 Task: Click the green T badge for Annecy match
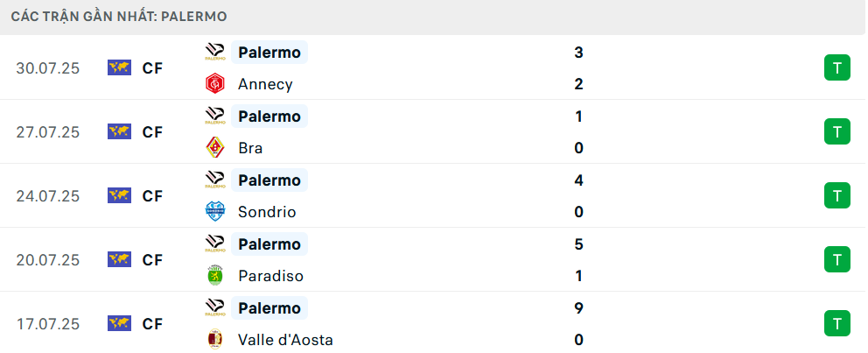coord(837,68)
